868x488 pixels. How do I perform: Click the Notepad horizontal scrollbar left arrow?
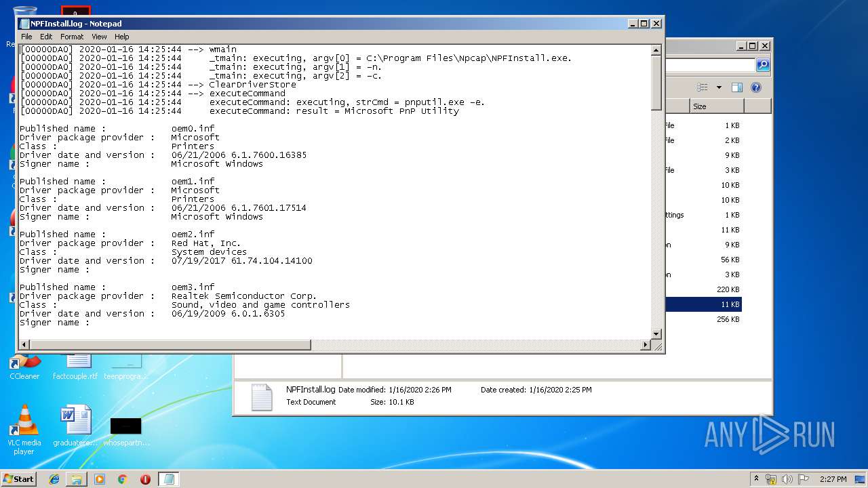(x=24, y=345)
